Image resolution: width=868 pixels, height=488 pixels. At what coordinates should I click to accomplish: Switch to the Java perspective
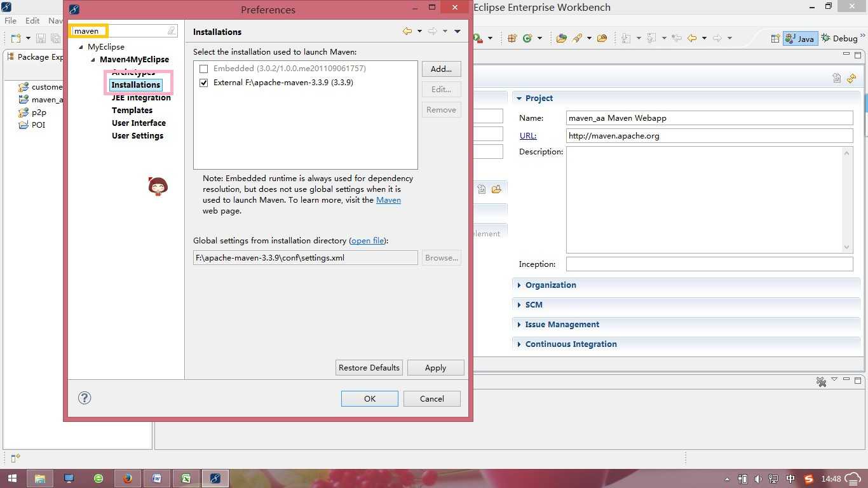[800, 39]
